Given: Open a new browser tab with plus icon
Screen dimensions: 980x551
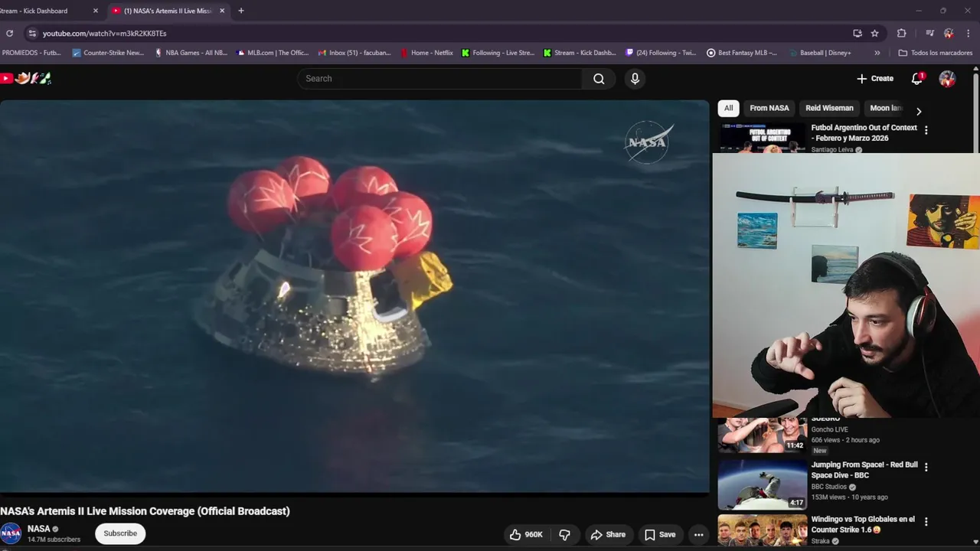Looking at the screenshot, I should click(x=241, y=11).
